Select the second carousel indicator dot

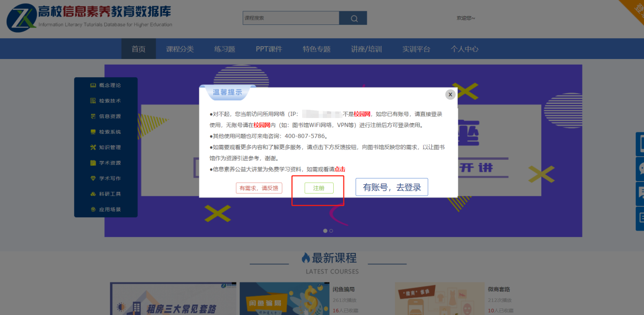click(x=331, y=231)
